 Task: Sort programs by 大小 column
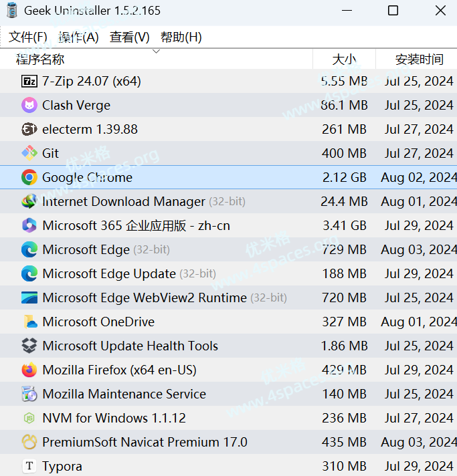point(344,59)
